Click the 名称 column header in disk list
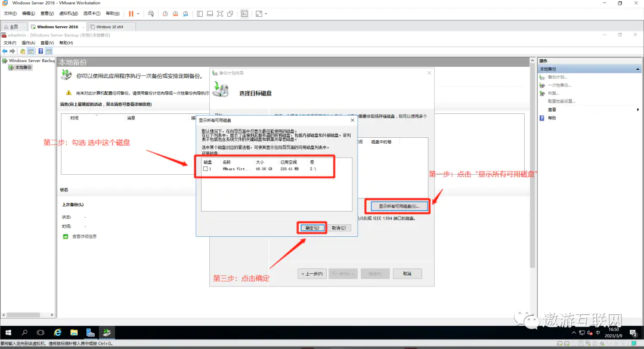This screenshot has height=349, width=644. [227, 162]
